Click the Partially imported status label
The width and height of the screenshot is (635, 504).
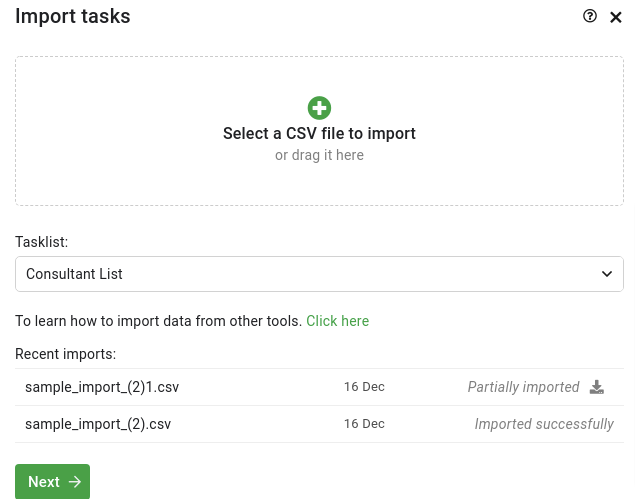pos(523,387)
